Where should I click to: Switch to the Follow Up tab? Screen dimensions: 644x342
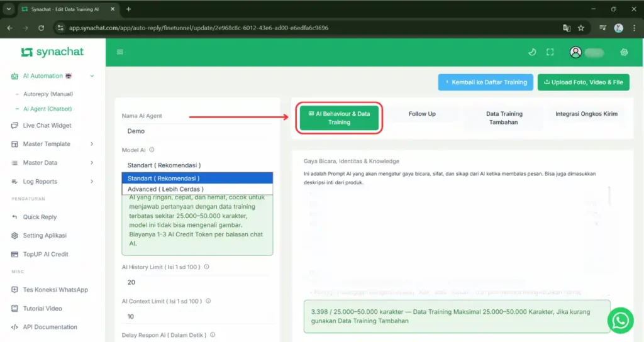click(422, 114)
